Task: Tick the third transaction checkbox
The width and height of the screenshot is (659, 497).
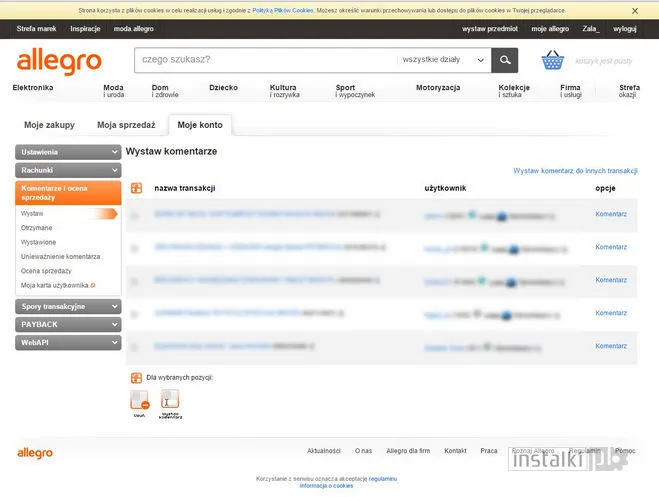Action: pos(134,281)
